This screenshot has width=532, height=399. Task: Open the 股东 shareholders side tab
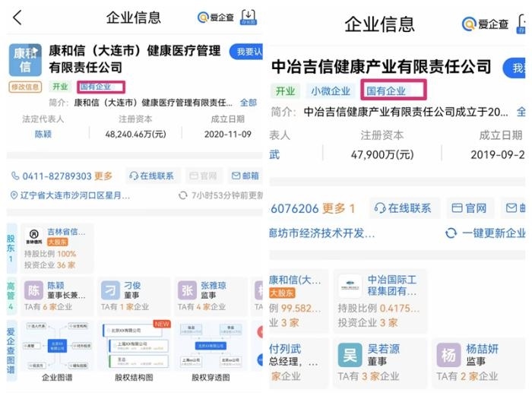click(x=11, y=248)
